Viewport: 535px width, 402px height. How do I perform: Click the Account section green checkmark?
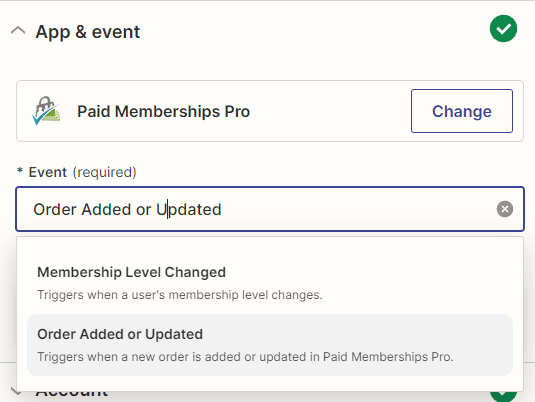coord(503,397)
